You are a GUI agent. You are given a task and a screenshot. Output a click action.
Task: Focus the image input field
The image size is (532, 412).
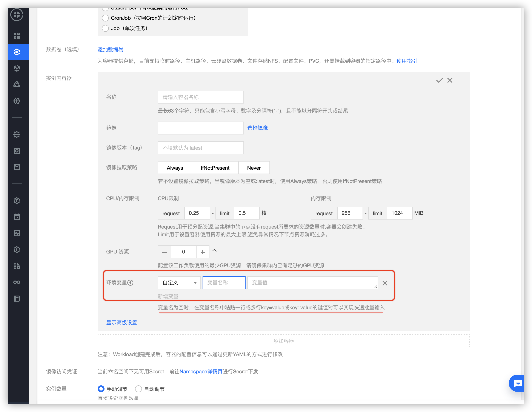(x=201, y=128)
